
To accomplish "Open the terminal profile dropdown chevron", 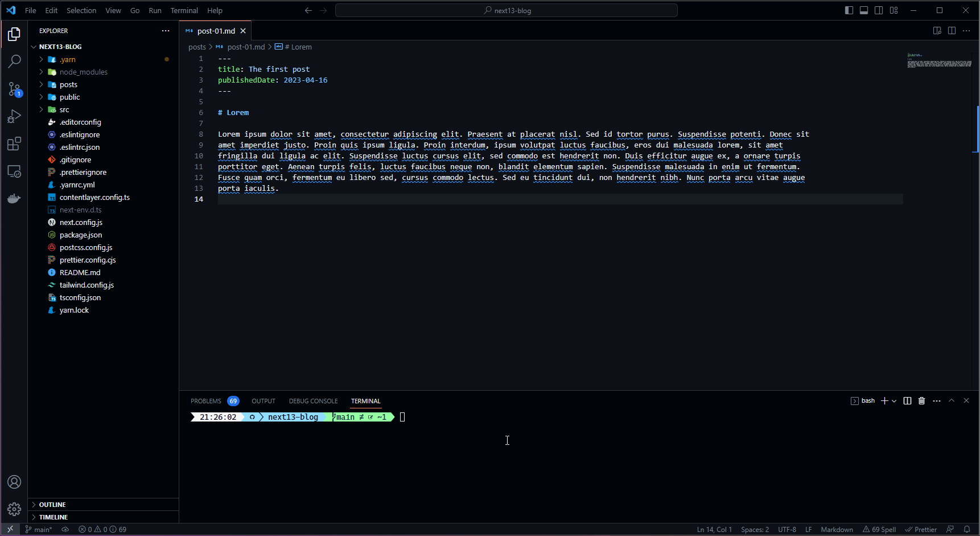I will (894, 400).
